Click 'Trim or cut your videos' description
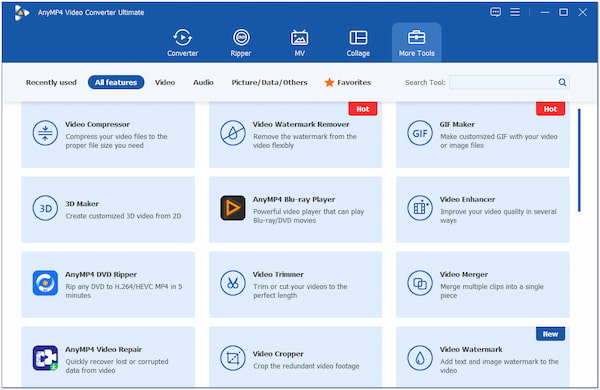Viewport: 600px width, 390px height. click(x=300, y=291)
